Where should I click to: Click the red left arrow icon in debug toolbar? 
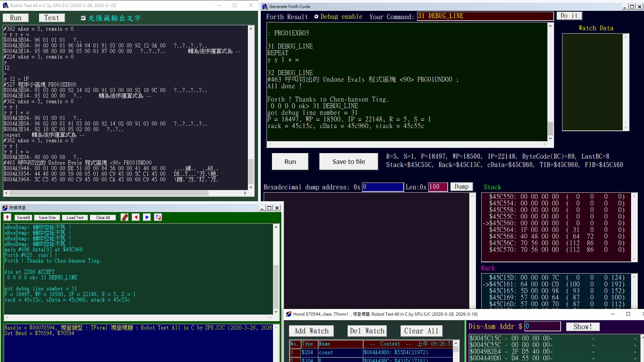tap(136, 217)
